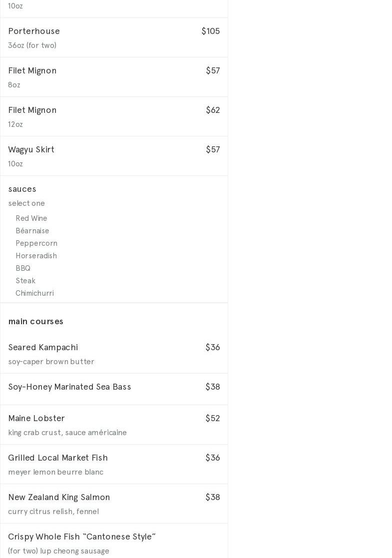
Task: Select the Porterhouse menu item
Action: coord(34,31)
